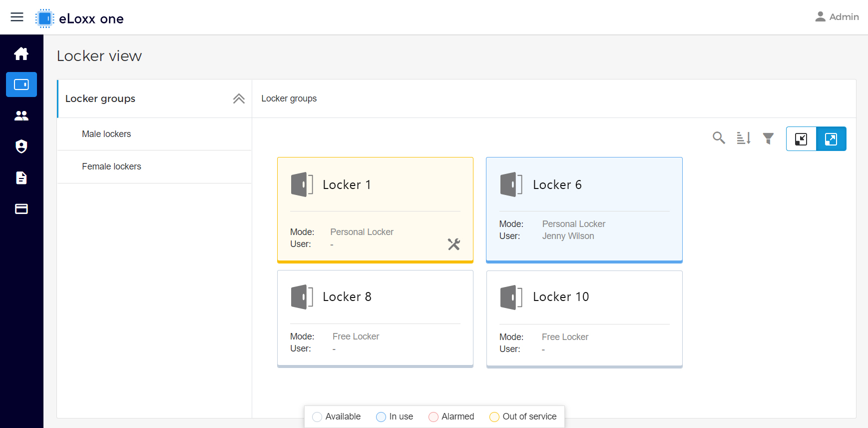
Task: Switch to expanded card view
Action: pos(831,139)
